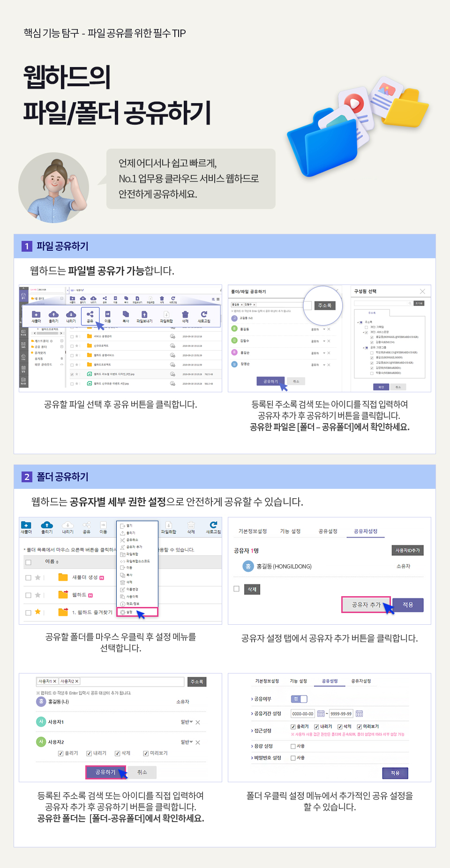Click the 사용자ID추가 button
The image size is (450, 868).
(x=408, y=550)
